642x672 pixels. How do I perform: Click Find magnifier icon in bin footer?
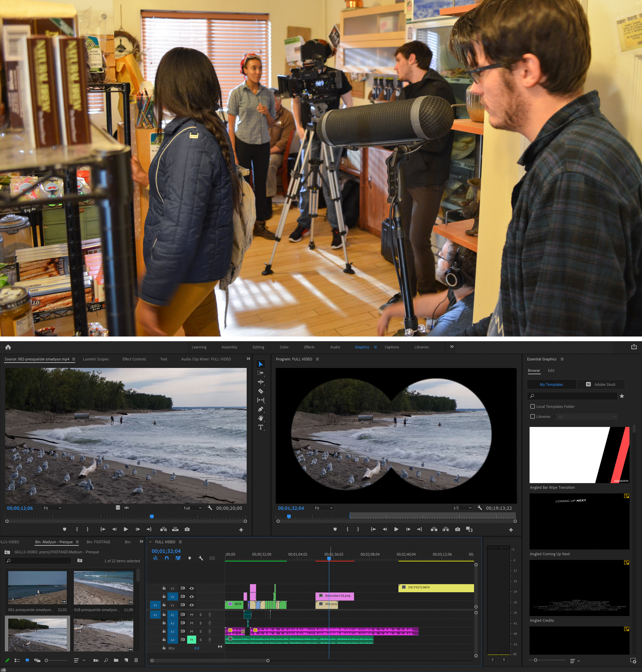[106, 660]
